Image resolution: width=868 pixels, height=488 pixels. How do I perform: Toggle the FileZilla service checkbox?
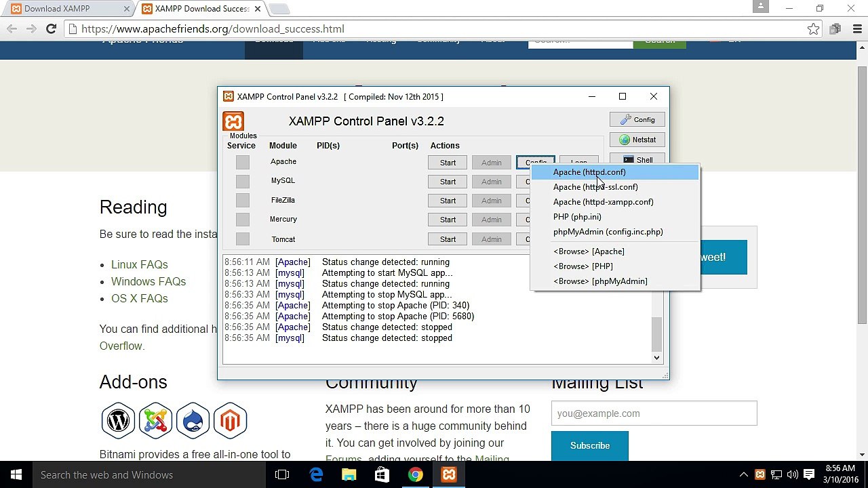pos(243,201)
